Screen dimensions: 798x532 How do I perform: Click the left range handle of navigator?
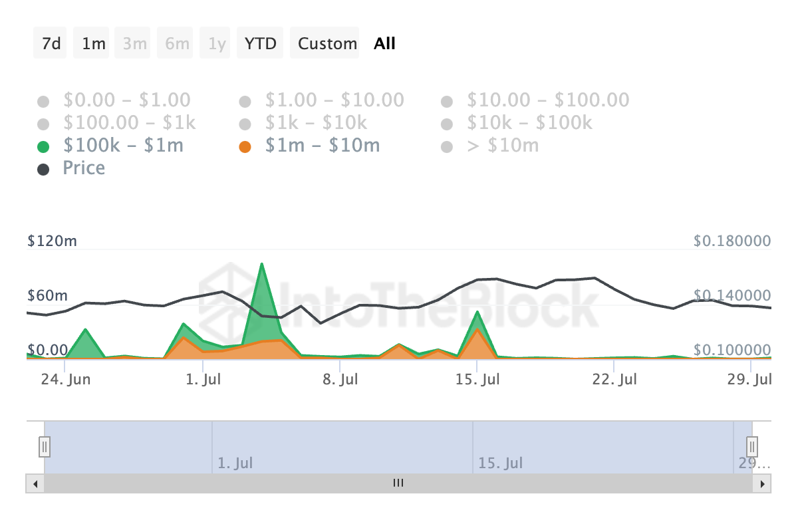tap(45, 445)
